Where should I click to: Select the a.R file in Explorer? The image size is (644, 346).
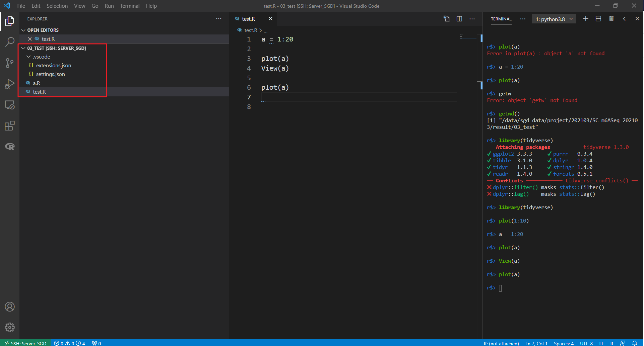point(37,83)
